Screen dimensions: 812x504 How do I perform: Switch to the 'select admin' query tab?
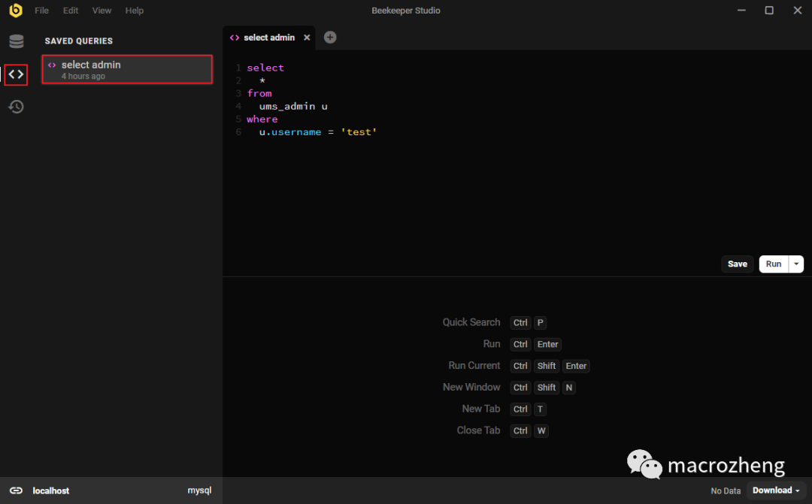tap(268, 38)
